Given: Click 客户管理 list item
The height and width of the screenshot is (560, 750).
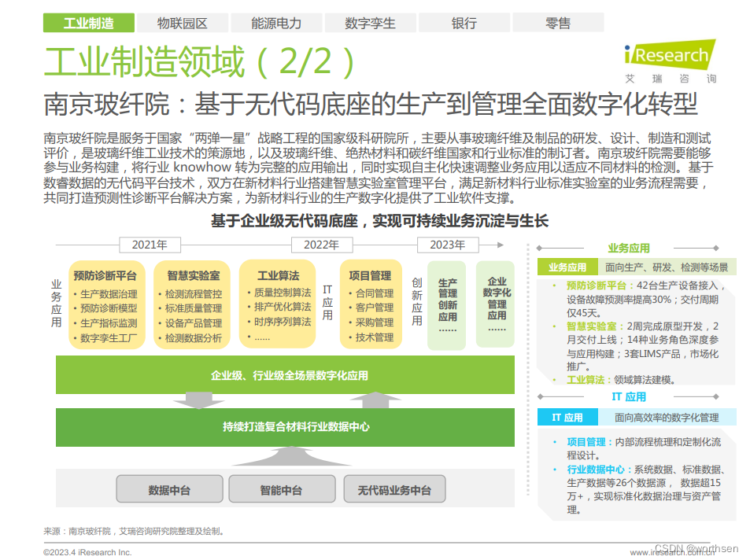Looking at the screenshot, I should (375, 308).
